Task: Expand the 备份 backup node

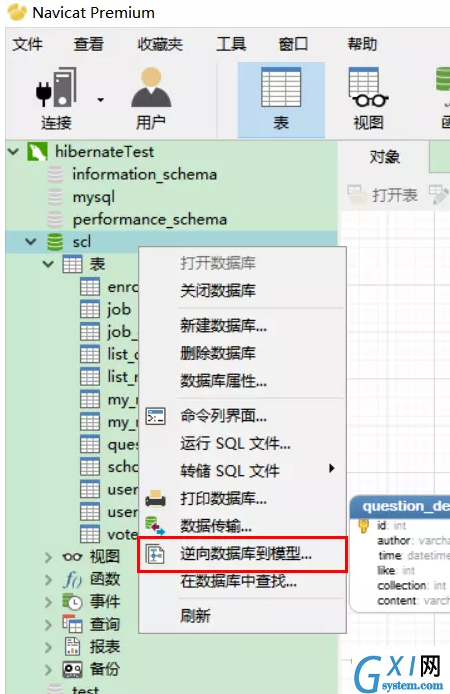Action: pyautogui.click(x=48, y=669)
